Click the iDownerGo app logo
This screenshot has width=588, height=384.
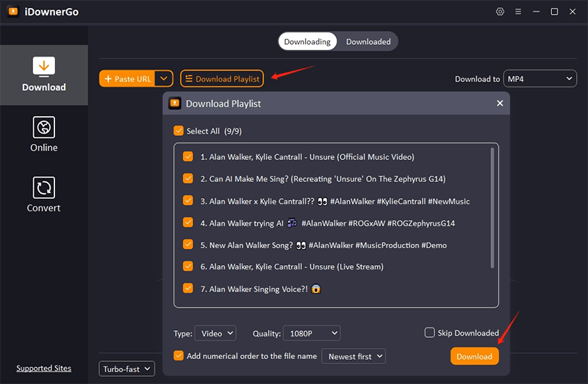[13, 12]
